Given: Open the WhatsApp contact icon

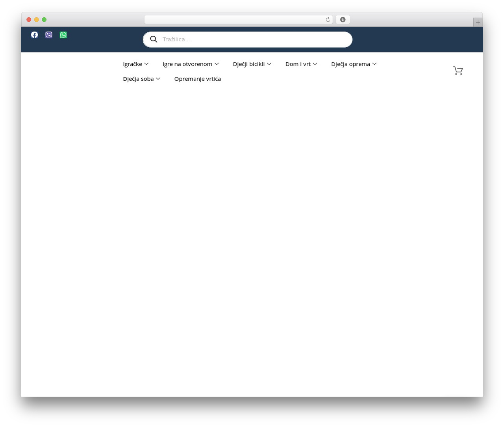Looking at the screenshot, I should [63, 35].
